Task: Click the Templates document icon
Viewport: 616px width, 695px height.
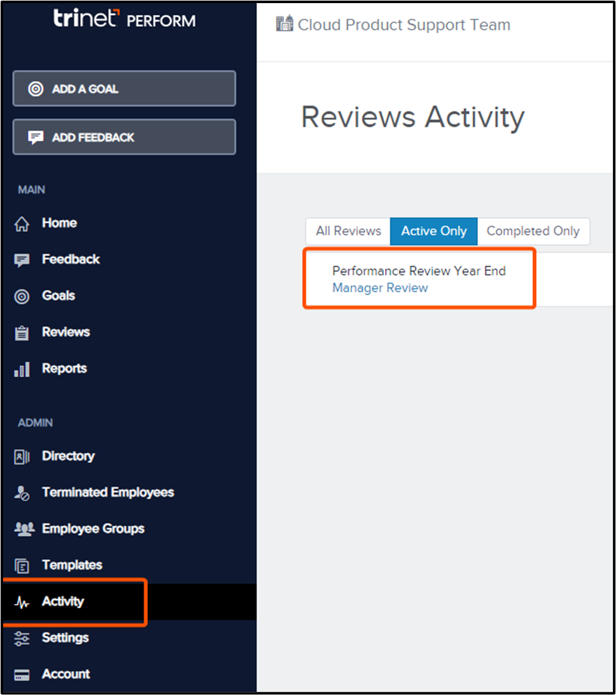Action: [x=22, y=566]
